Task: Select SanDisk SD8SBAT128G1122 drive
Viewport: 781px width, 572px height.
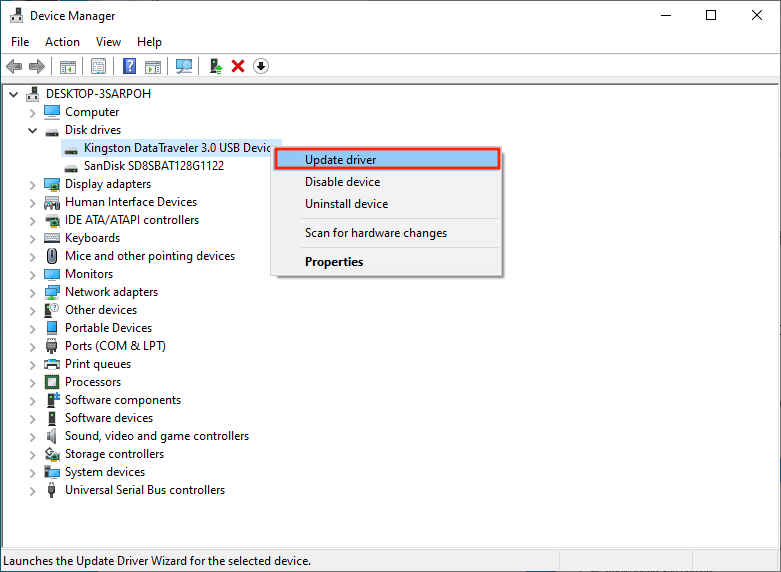Action: pos(154,166)
